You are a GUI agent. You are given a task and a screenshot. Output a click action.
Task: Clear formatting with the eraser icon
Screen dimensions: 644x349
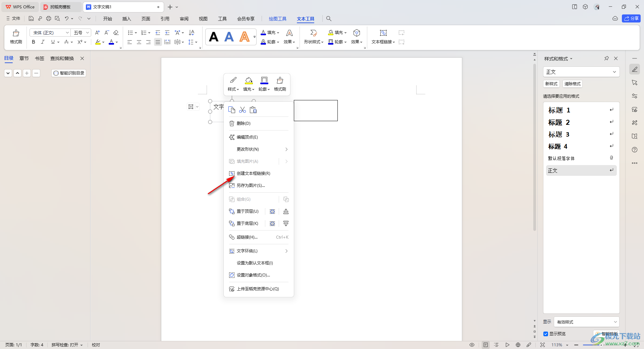(116, 33)
